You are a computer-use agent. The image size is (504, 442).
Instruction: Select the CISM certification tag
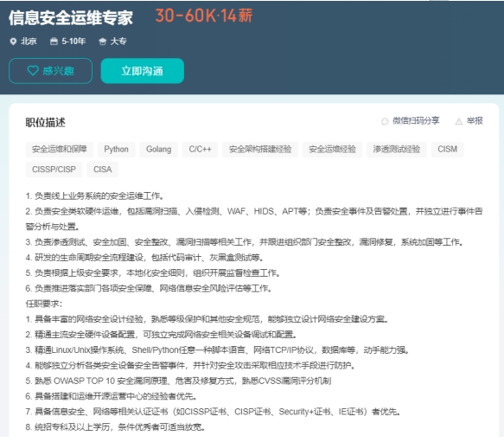point(448,150)
